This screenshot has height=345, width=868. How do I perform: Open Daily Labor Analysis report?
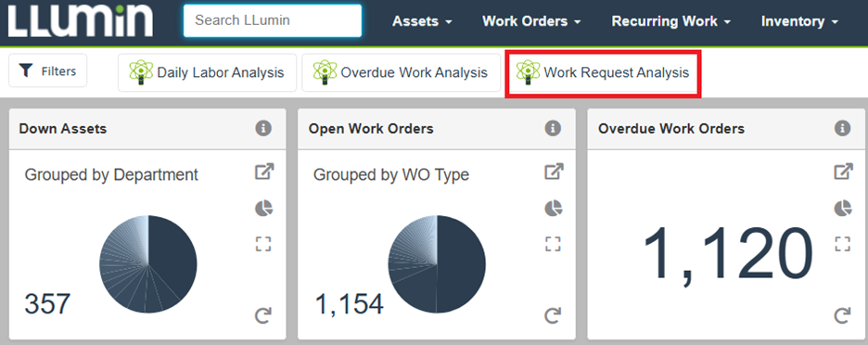(207, 72)
